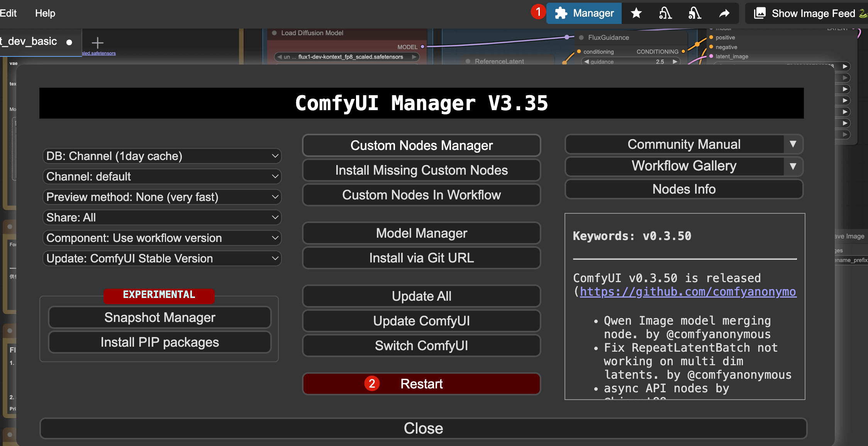This screenshot has height=446, width=868.
Task: Select the _dev_basic workflow tab
Action: [39, 42]
